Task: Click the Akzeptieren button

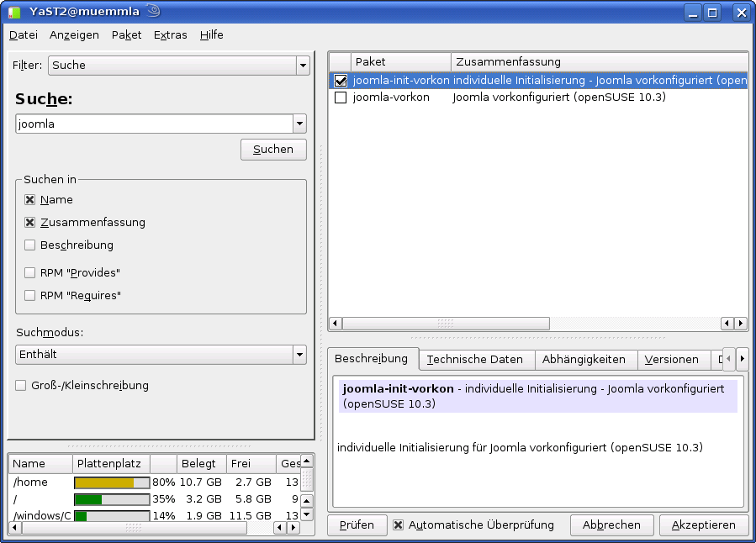Action: point(704,525)
